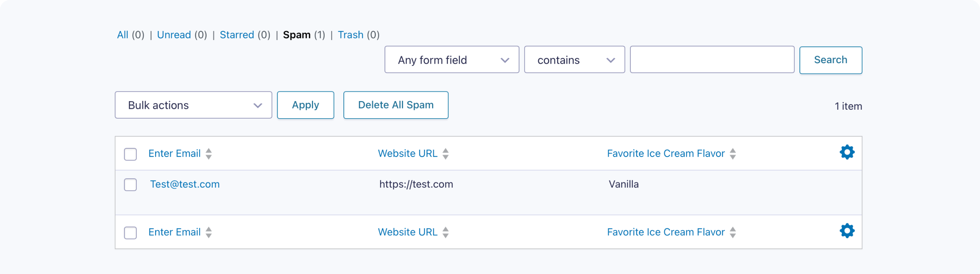Screen dimensions: 980x274
Task: Sort by Enter Email in footer row
Action: pos(175,232)
